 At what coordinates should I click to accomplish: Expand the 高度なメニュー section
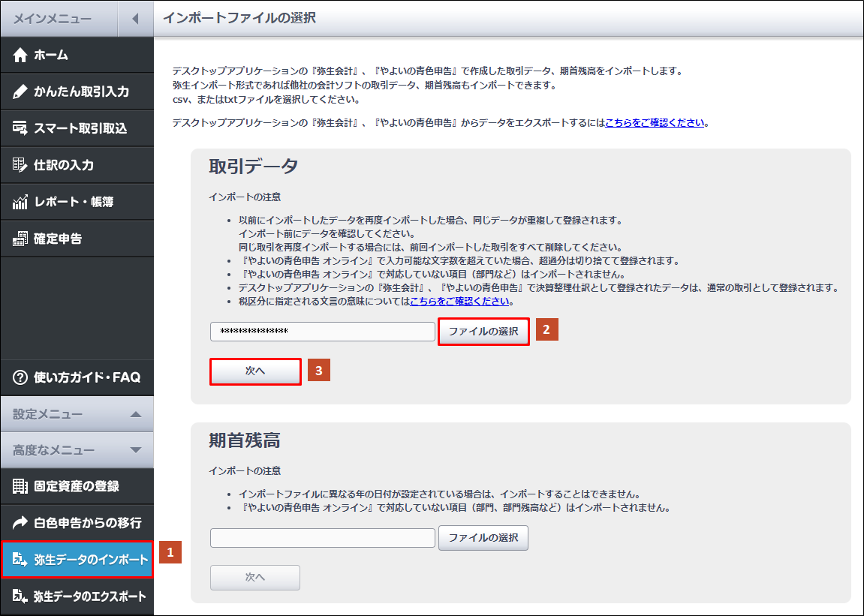pyautogui.click(x=136, y=450)
